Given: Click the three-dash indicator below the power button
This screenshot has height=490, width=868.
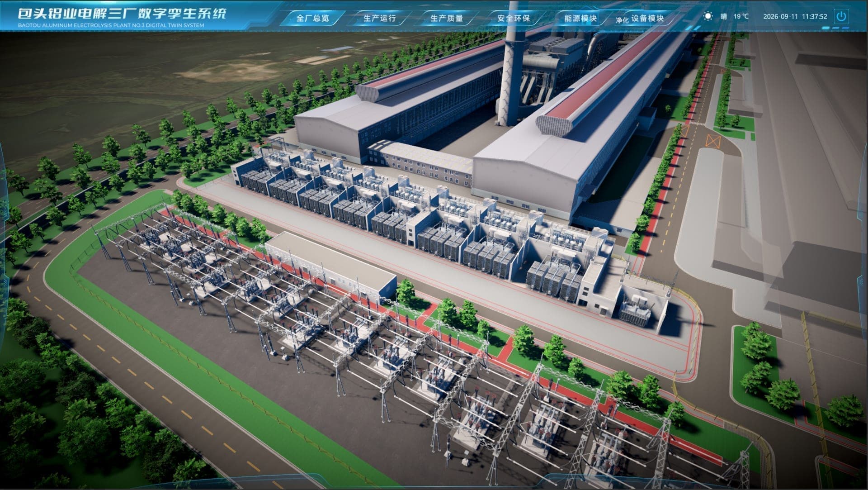Looking at the screenshot, I should coord(835,28).
